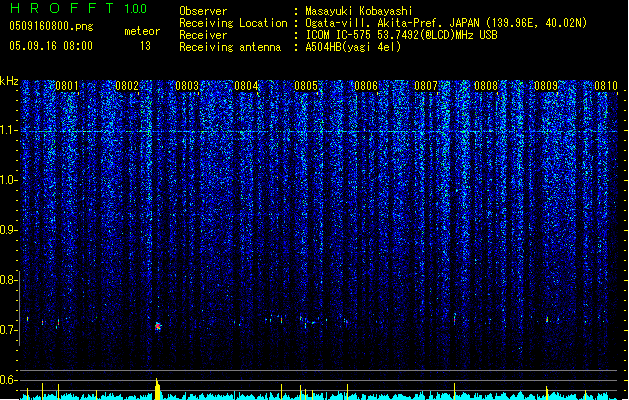
Task: Click the meteor count value 13
Action: tap(145, 46)
